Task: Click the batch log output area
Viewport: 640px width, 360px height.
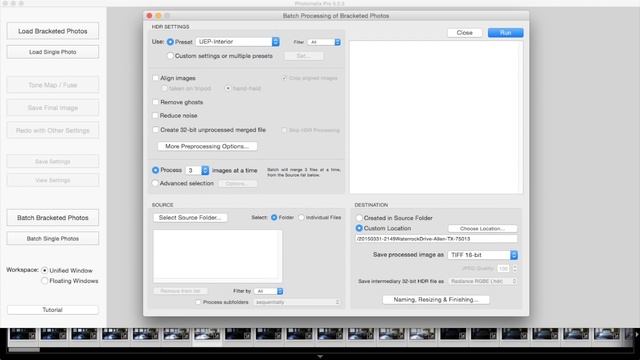Action: (x=436, y=117)
